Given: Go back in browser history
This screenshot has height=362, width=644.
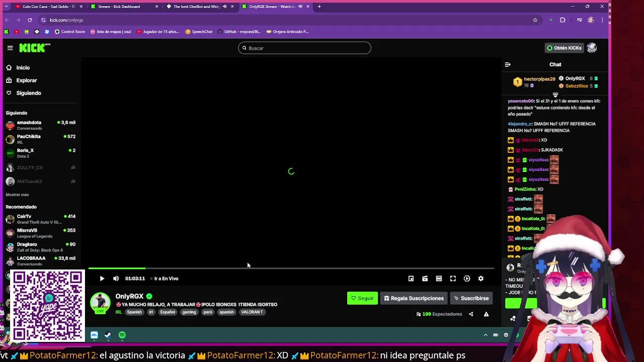Looking at the screenshot, I should [x=7, y=20].
